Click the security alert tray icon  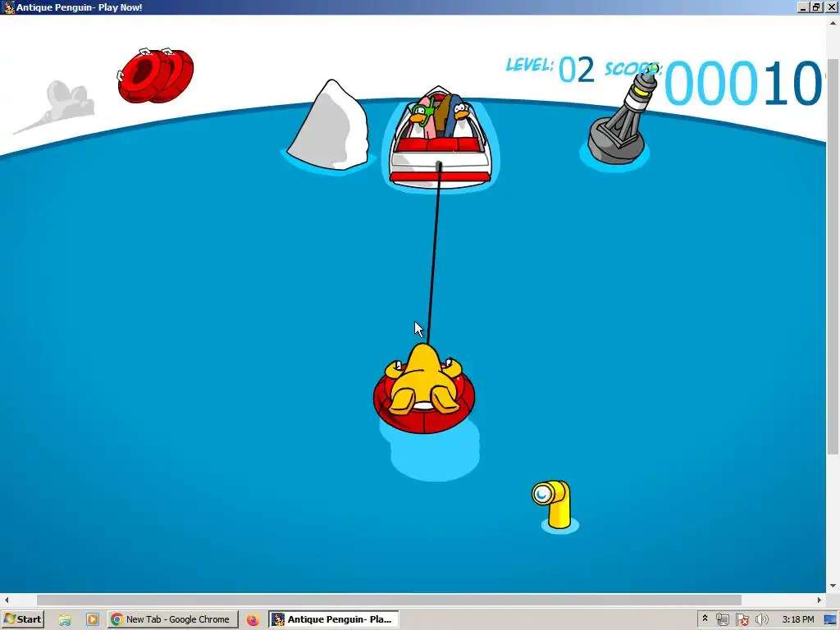(x=742, y=620)
